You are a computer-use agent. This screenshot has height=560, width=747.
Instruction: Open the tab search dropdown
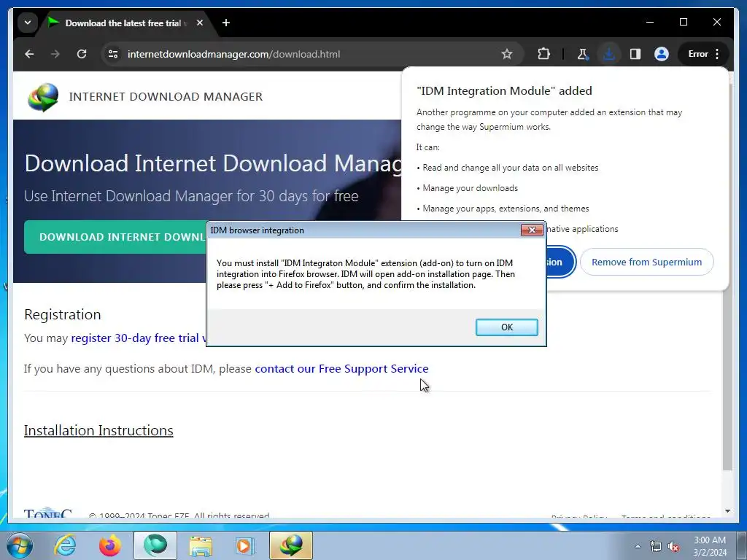point(28,23)
